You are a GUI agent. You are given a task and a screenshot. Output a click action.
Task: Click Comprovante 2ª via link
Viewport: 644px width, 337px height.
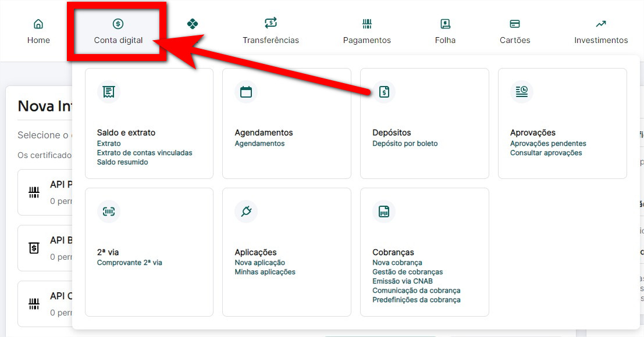point(129,263)
